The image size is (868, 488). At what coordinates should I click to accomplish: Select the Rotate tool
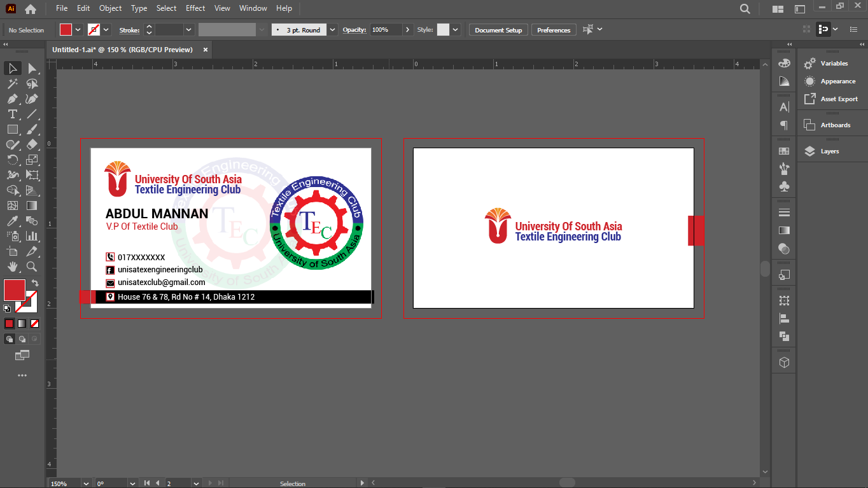click(13, 160)
